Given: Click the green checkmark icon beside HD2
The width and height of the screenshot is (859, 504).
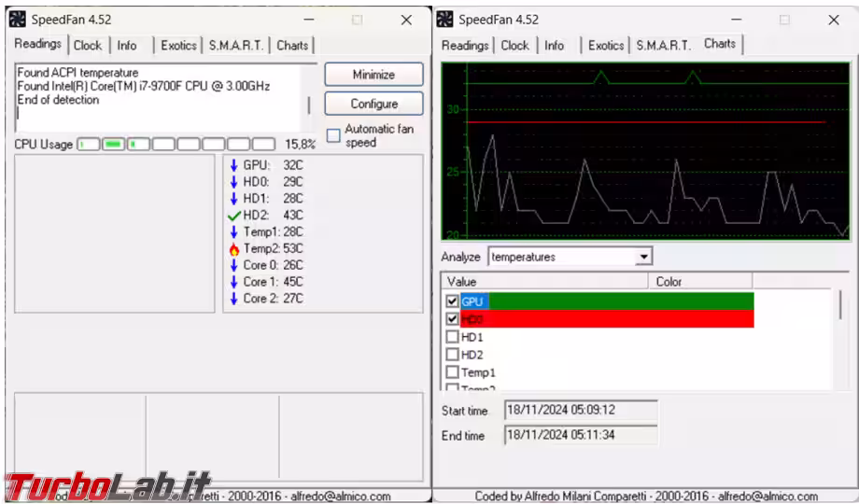Looking at the screenshot, I should (234, 216).
